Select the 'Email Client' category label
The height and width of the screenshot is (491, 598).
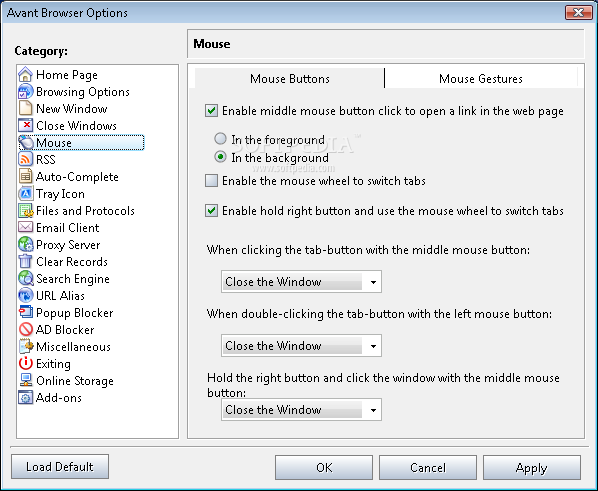coord(68,228)
